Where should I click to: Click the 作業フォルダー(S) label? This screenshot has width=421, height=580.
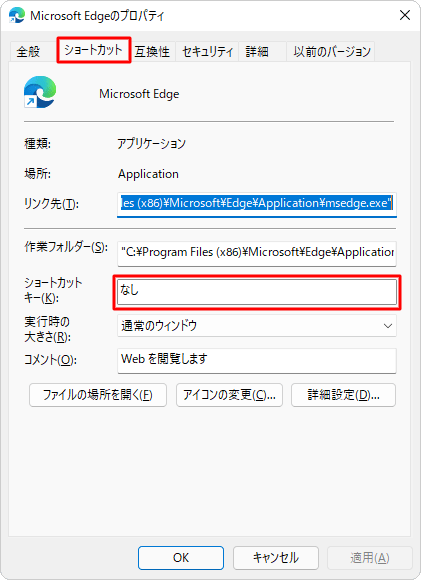click(x=66, y=247)
